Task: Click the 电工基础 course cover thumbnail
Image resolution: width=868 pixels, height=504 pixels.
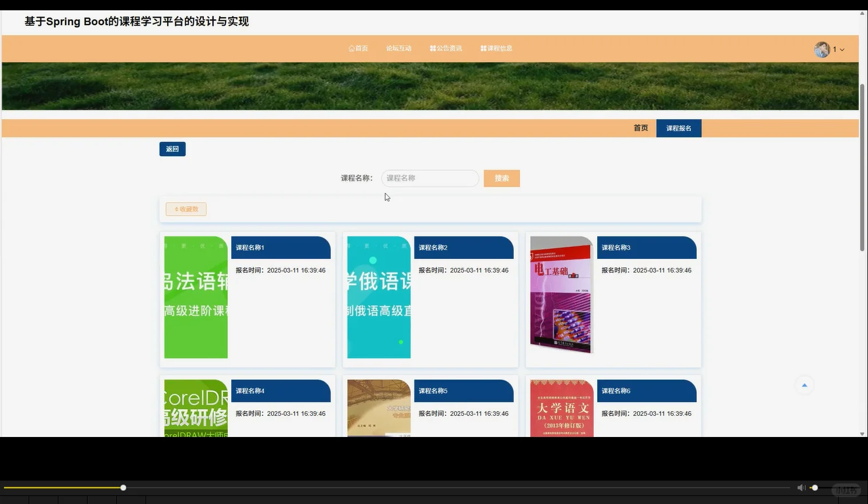Action: [x=560, y=296]
